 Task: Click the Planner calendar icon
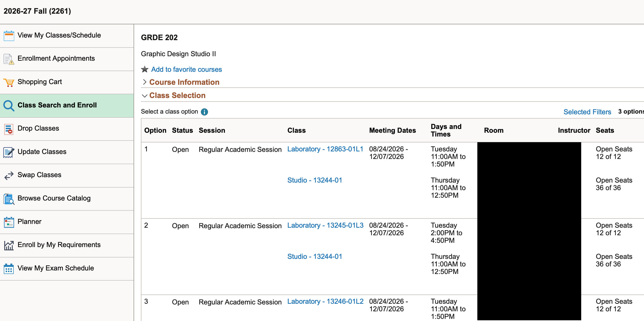pyautogui.click(x=9, y=222)
